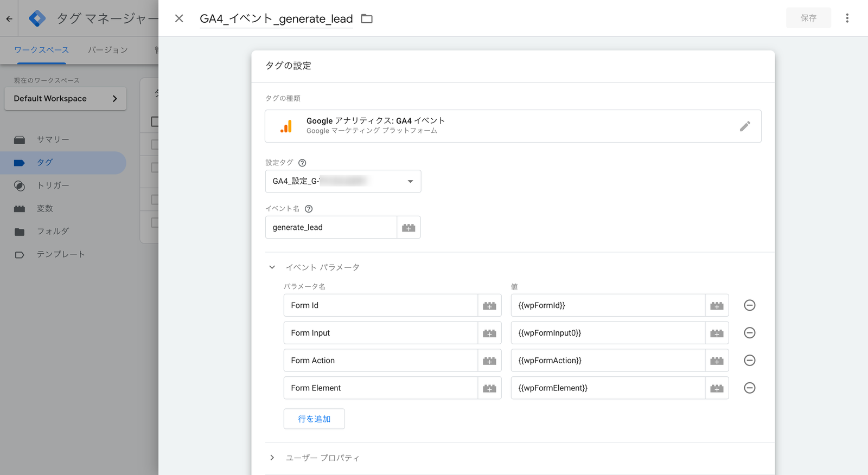Click the Form Element parameter name field
868x475 pixels.
(380, 388)
